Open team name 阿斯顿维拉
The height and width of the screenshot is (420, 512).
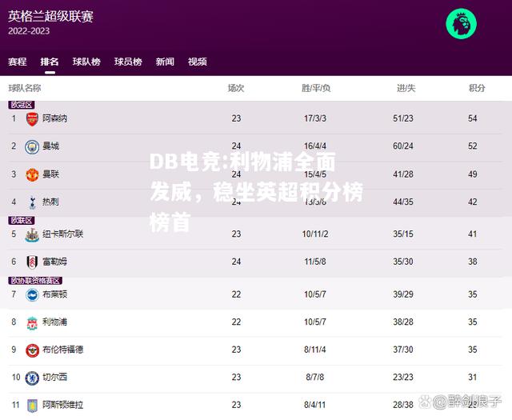click(63, 405)
